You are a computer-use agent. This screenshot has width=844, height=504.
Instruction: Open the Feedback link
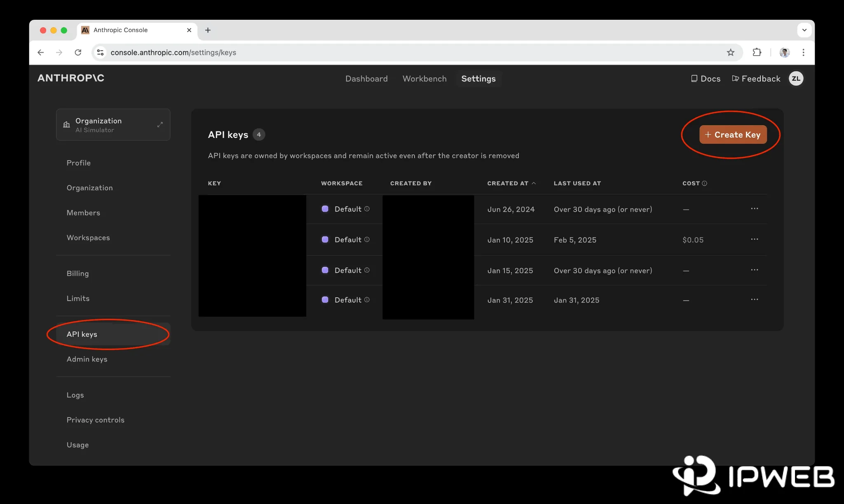pyautogui.click(x=756, y=79)
